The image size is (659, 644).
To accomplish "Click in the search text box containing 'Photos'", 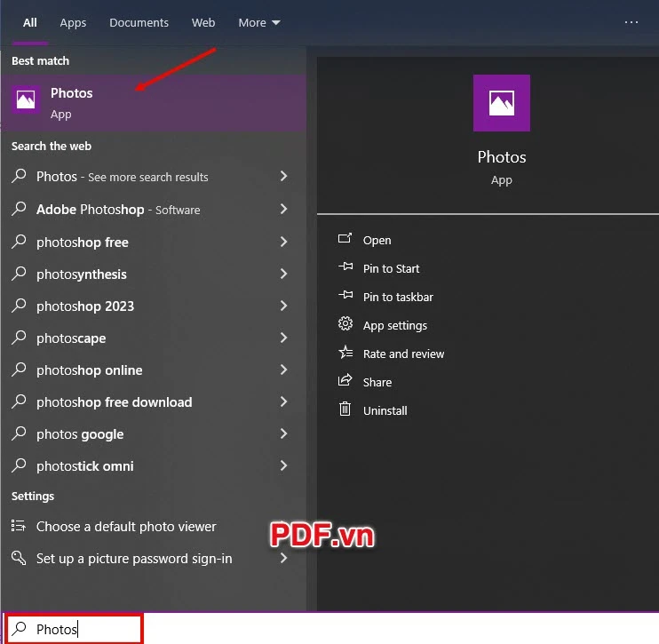I will [x=75, y=629].
